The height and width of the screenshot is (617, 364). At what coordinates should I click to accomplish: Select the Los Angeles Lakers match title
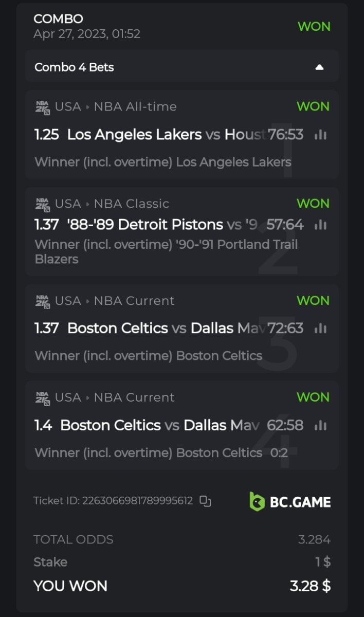(x=135, y=135)
